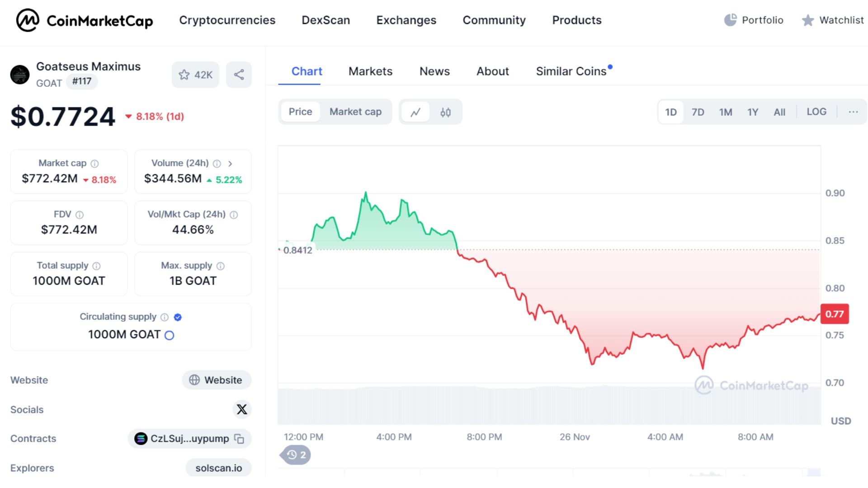The width and height of the screenshot is (868, 488).
Task: Select the line chart type icon
Action: point(416,112)
